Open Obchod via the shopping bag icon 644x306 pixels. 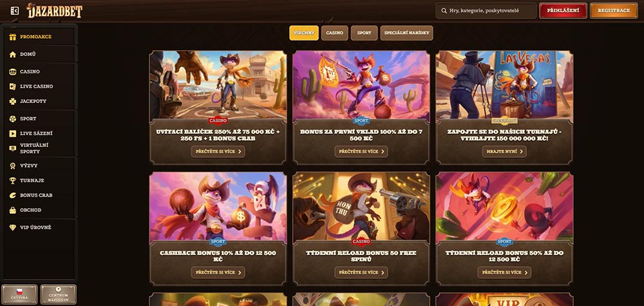coord(13,210)
